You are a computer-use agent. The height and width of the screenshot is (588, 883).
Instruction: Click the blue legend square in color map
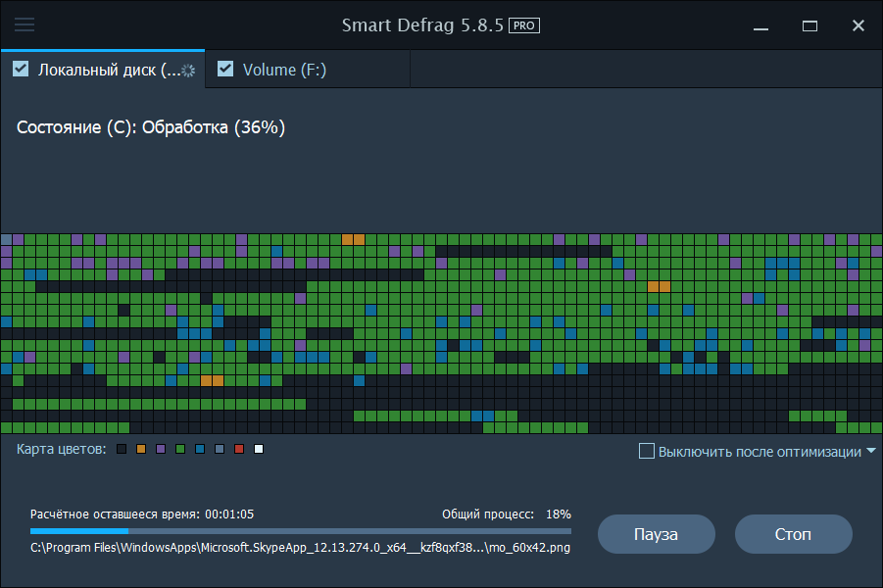pyautogui.click(x=200, y=449)
